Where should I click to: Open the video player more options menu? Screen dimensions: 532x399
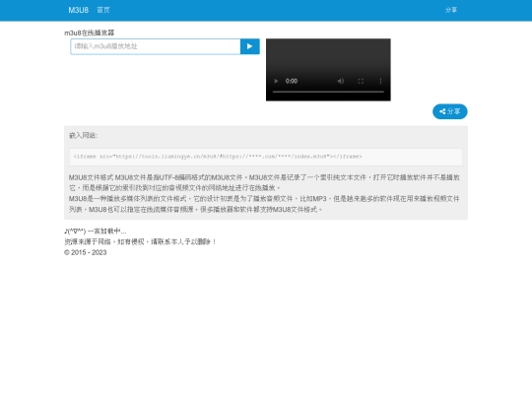click(x=380, y=81)
